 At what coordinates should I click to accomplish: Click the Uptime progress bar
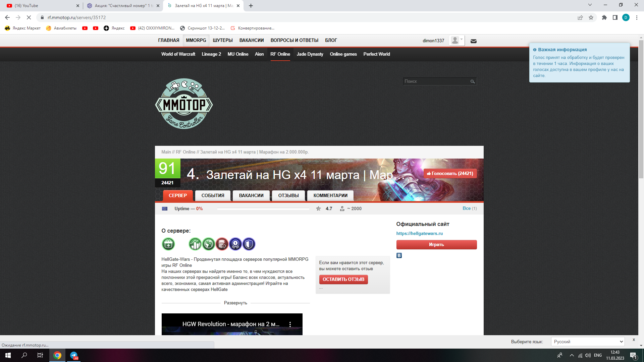tap(263, 209)
